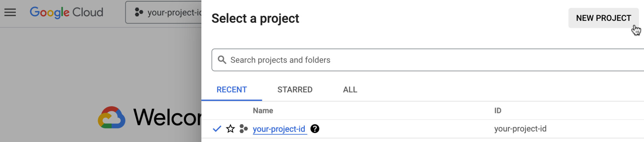Click the help question mark next to project name
Viewport: 644px width, 142px height.
tap(315, 129)
